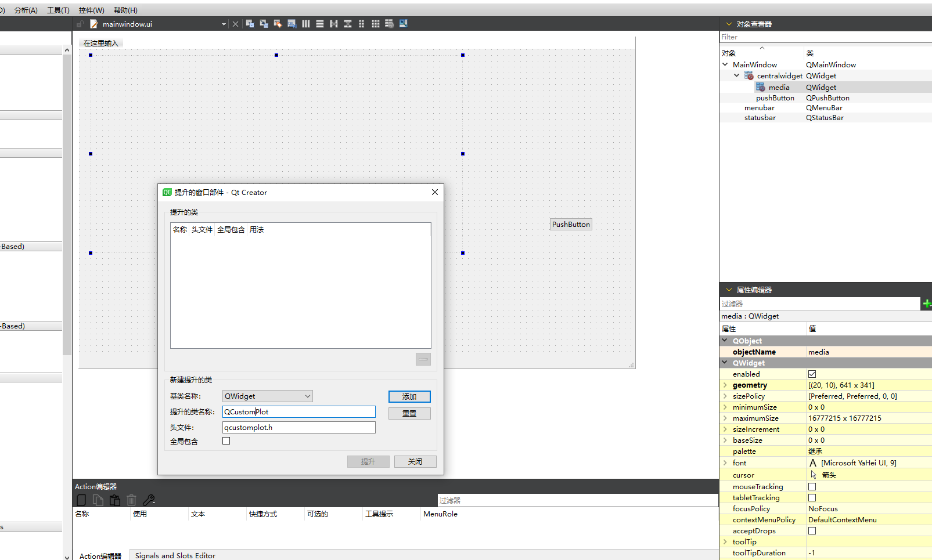Click the 添加 button in the promote dialog
This screenshot has width=932, height=560.
(x=409, y=397)
